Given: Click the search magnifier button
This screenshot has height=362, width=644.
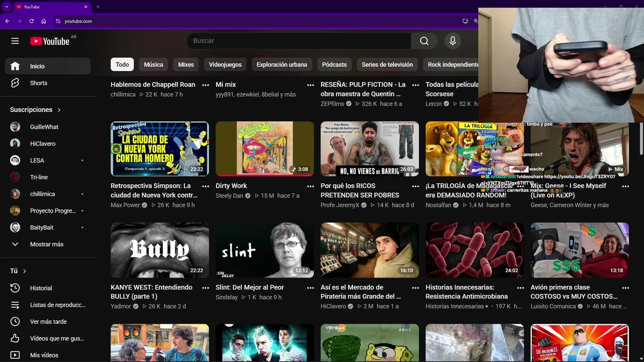Looking at the screenshot, I should pos(424,41).
